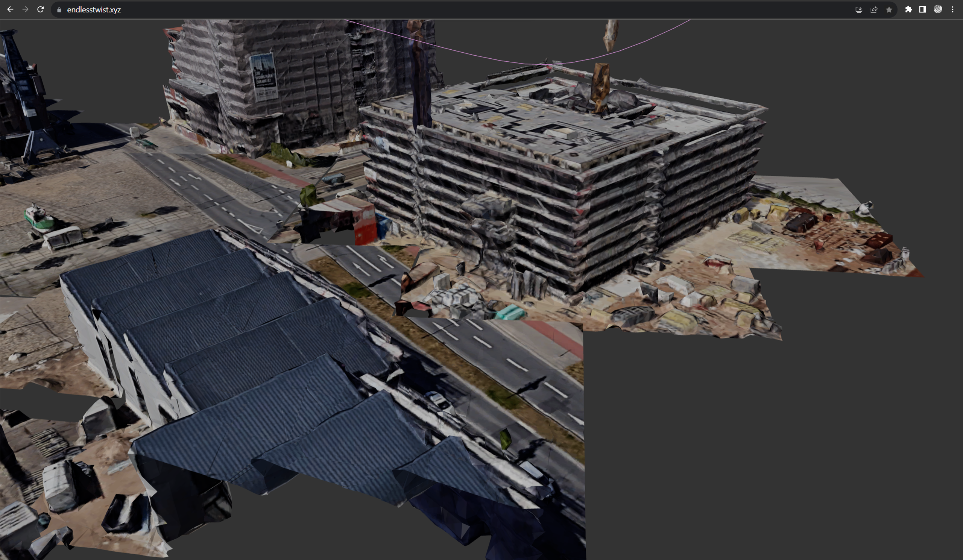Click the browser Back arrow
This screenshot has height=560, width=963.
click(x=10, y=9)
